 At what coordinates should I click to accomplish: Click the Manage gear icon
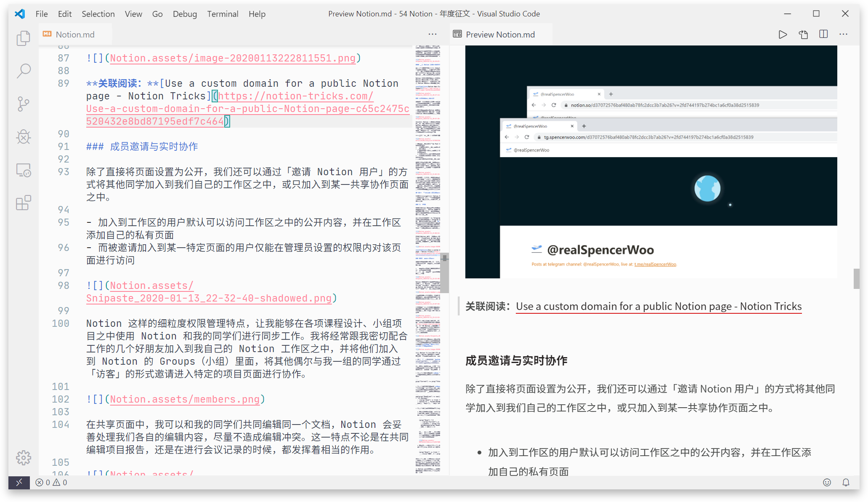point(24,458)
